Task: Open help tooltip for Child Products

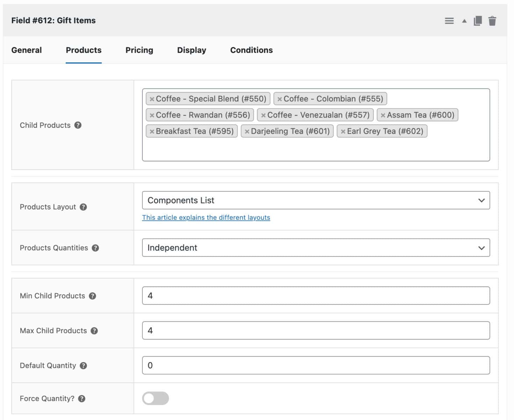Action: pyautogui.click(x=78, y=125)
